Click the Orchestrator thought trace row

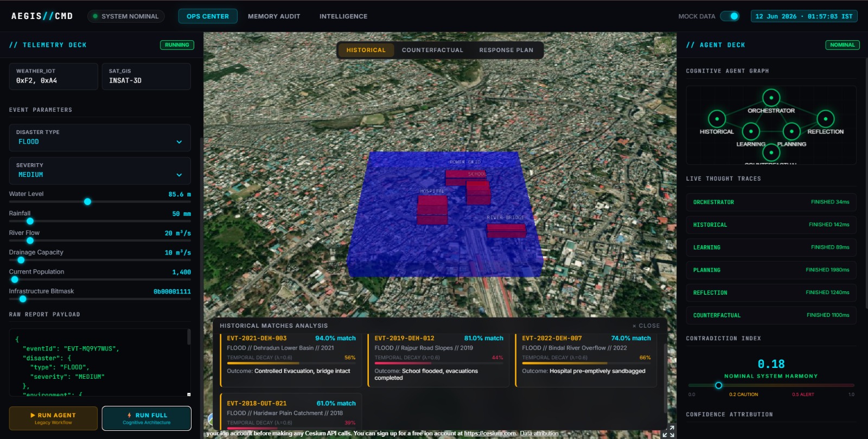[x=771, y=202]
